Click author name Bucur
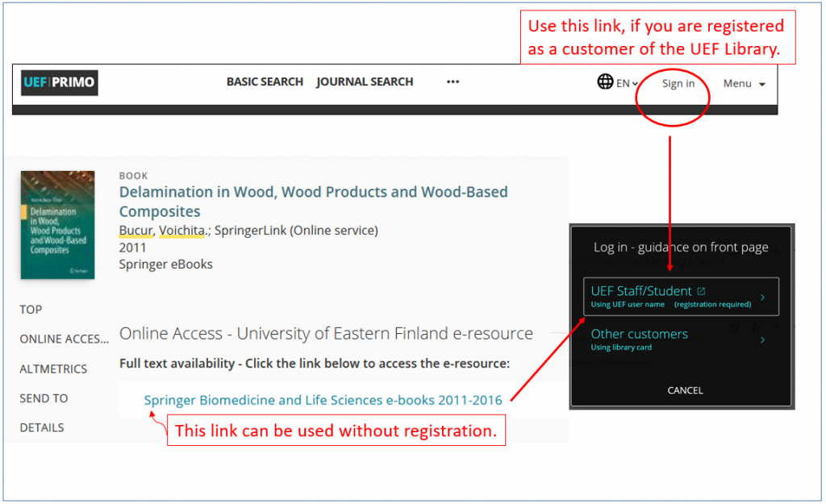Image resolution: width=826 pixels, height=504 pixels. (136, 230)
